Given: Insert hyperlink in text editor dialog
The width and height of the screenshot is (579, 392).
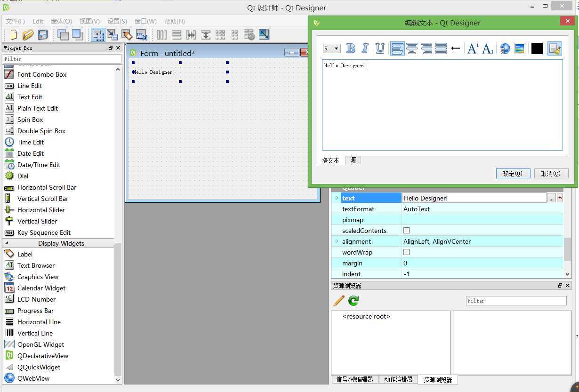Looking at the screenshot, I should click(505, 48).
